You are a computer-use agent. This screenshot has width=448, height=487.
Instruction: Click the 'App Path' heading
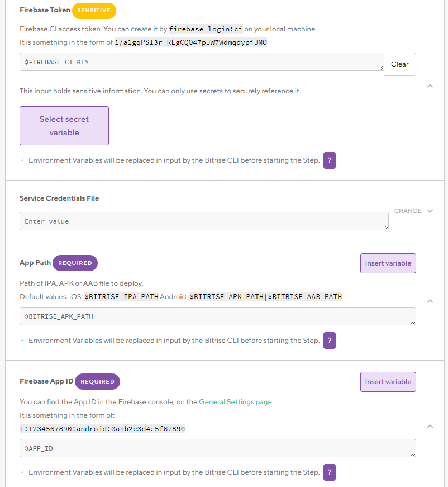point(35,263)
